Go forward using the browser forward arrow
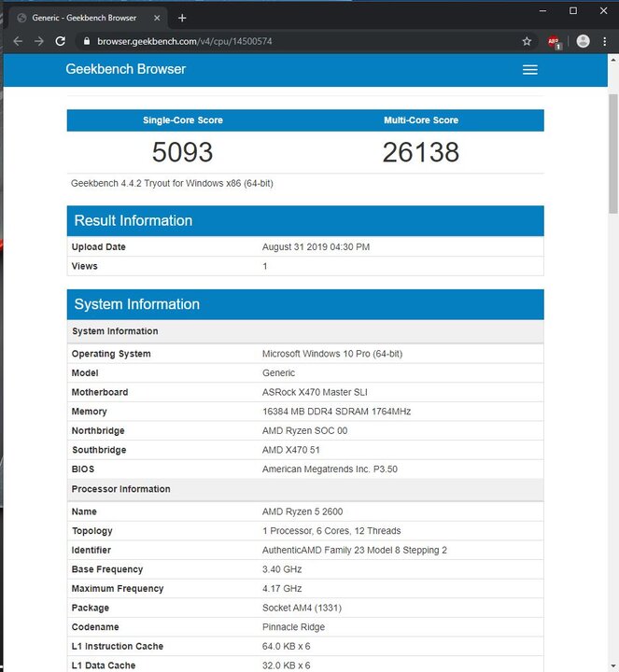Screen dimensions: 619x672 (39, 41)
